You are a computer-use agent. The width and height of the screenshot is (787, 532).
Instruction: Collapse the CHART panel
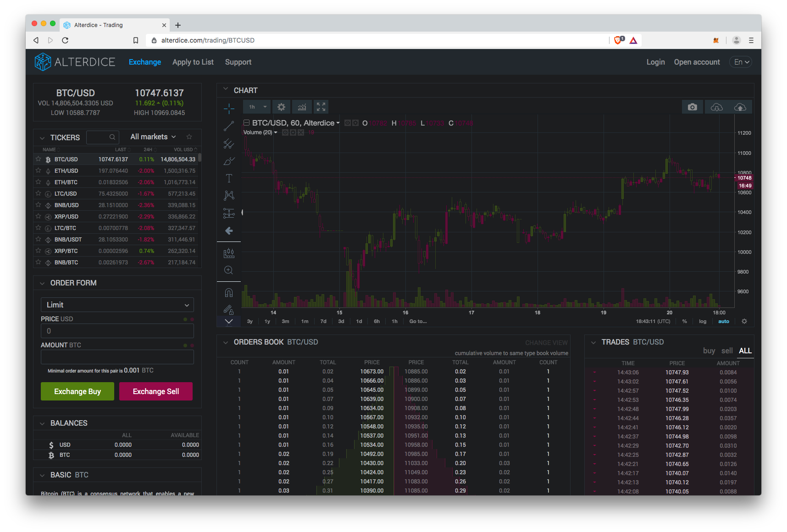225,90
